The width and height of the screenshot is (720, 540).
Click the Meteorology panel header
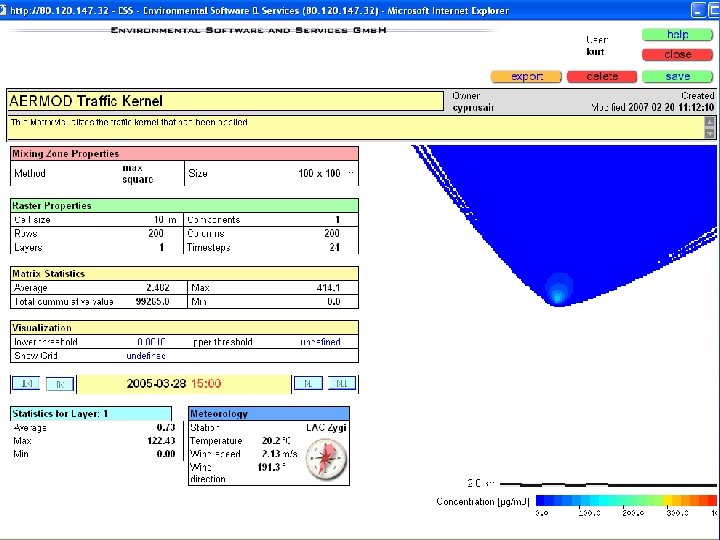269,414
